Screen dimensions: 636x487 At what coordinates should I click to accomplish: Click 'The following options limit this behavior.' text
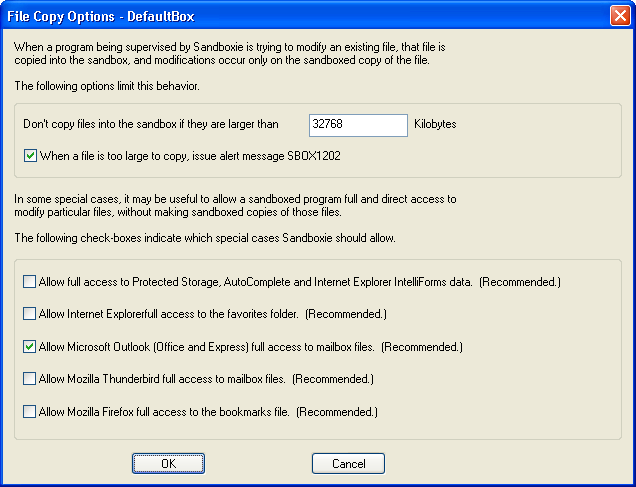tap(107, 86)
